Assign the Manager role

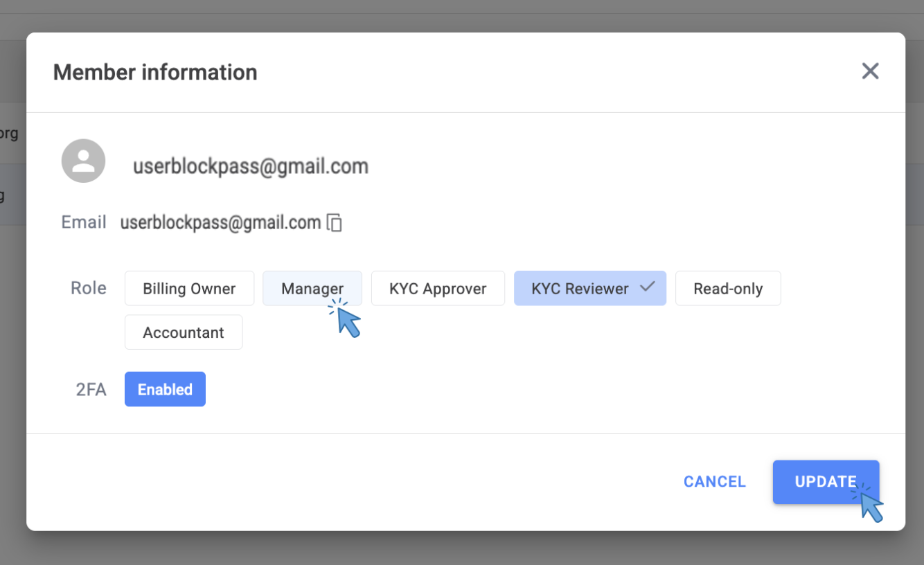click(x=312, y=289)
